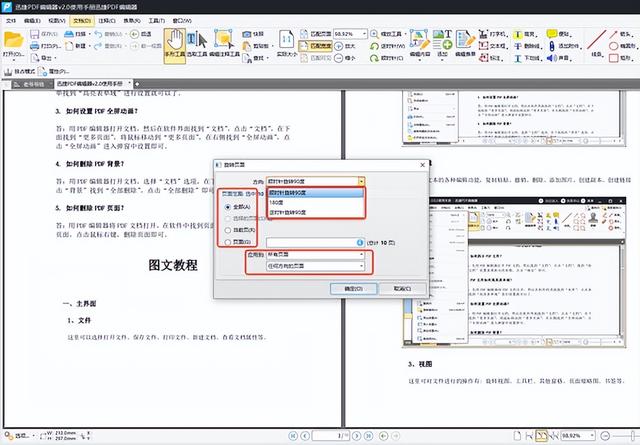Open the Tools (工具) menu
The image size is (640, 445).
(157, 20)
